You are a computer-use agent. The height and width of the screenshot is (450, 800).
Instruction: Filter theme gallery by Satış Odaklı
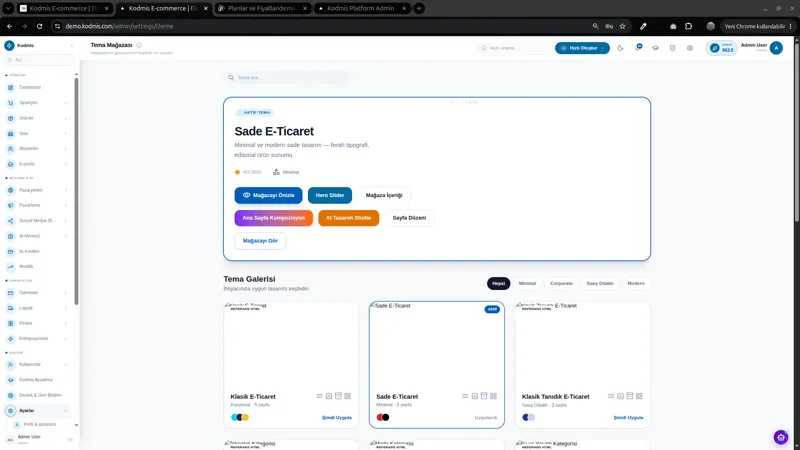click(x=599, y=283)
